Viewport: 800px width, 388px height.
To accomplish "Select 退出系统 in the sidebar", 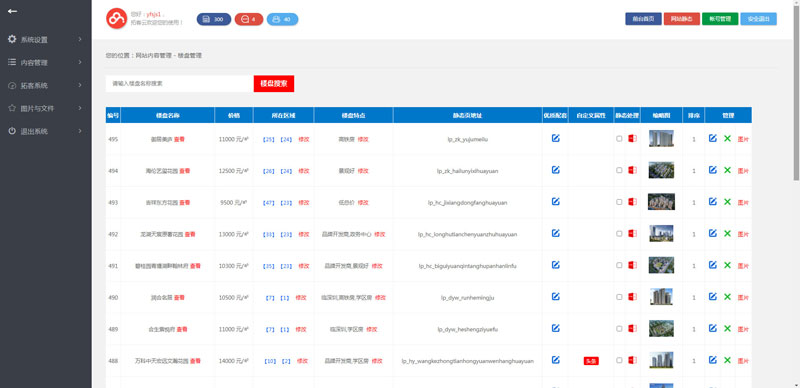I will point(34,132).
